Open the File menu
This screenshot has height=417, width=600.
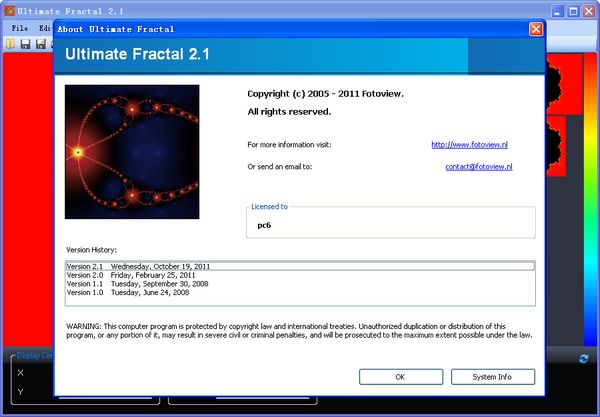click(20, 28)
